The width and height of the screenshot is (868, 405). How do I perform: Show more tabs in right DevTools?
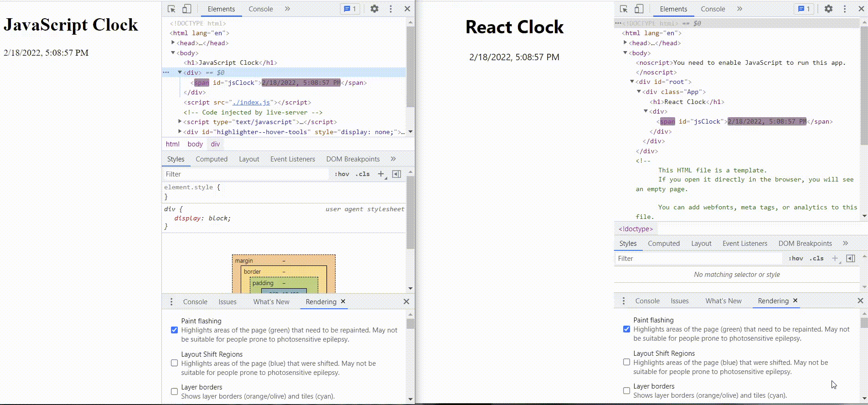pos(739,9)
